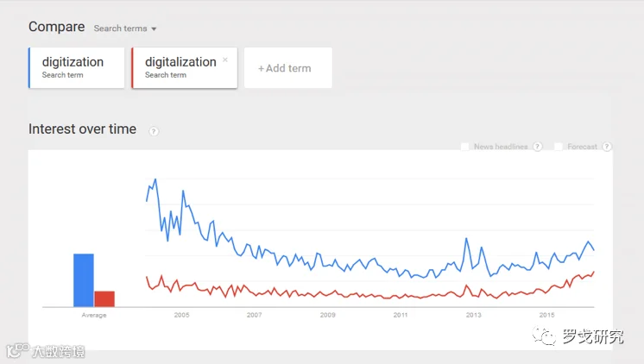Enable the Forecast checkbox
The width and height of the screenshot is (644, 364).
click(559, 147)
